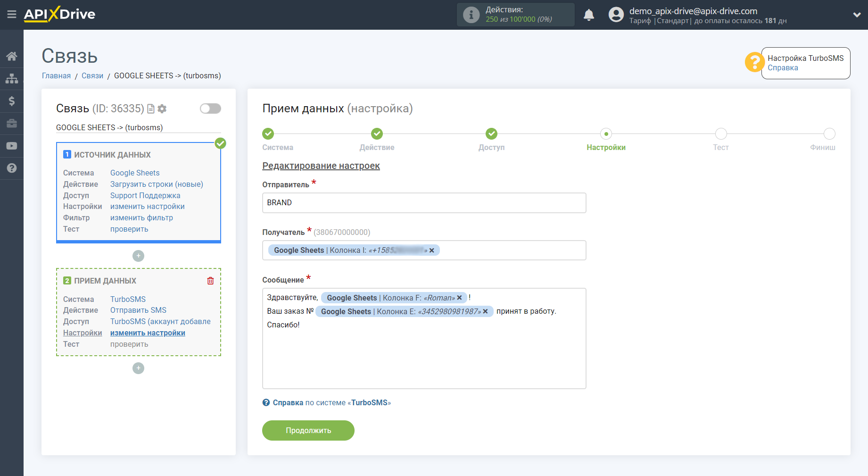Open connection settings gear icon

[162, 109]
